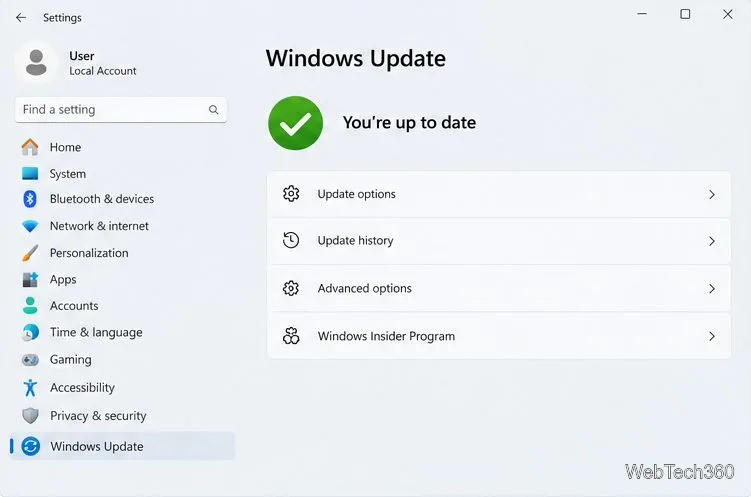Image resolution: width=751 pixels, height=497 pixels.
Task: Expand Windows Insider Program chevron
Action: coord(712,337)
